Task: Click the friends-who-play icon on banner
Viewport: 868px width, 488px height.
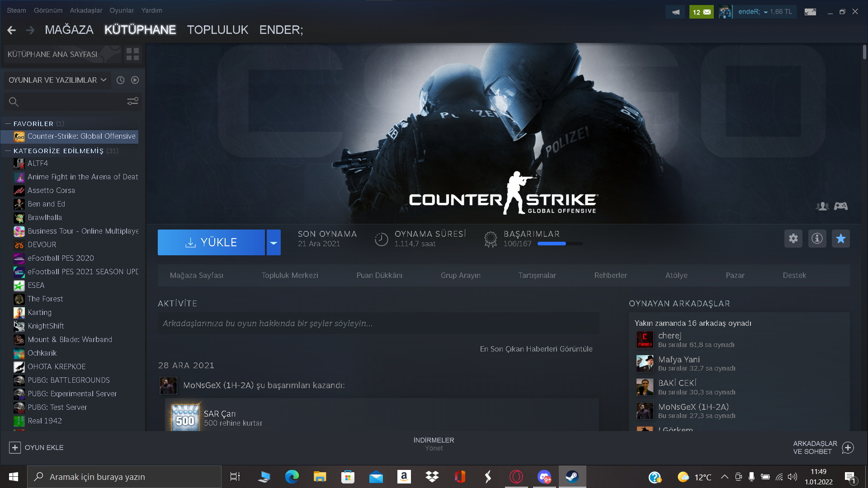Action: 822,206
